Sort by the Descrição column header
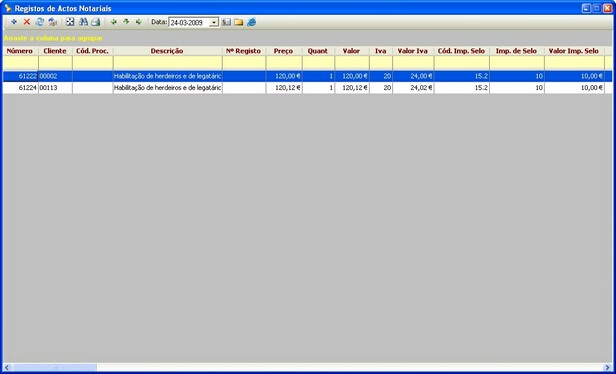 tap(167, 51)
